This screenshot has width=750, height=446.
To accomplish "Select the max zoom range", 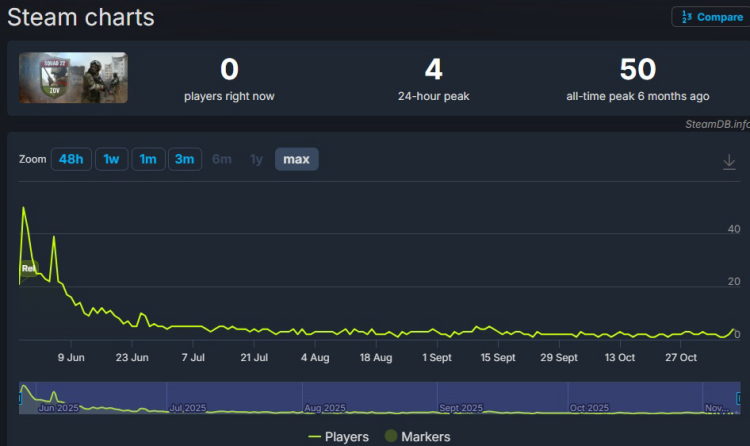I will 297,159.
